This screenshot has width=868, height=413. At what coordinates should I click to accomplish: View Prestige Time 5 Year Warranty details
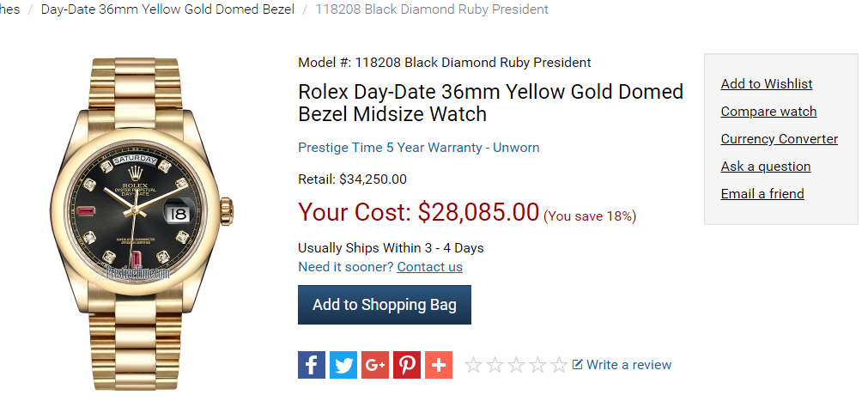point(418,148)
